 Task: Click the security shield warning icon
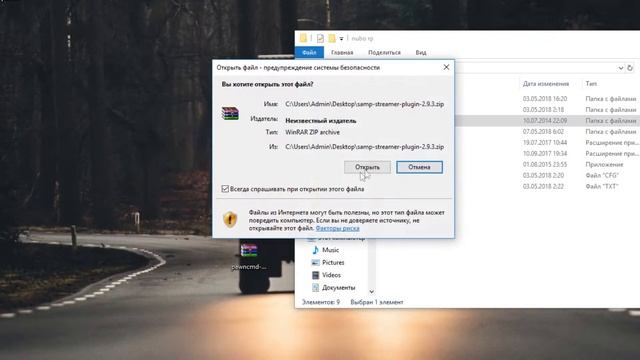(230, 220)
